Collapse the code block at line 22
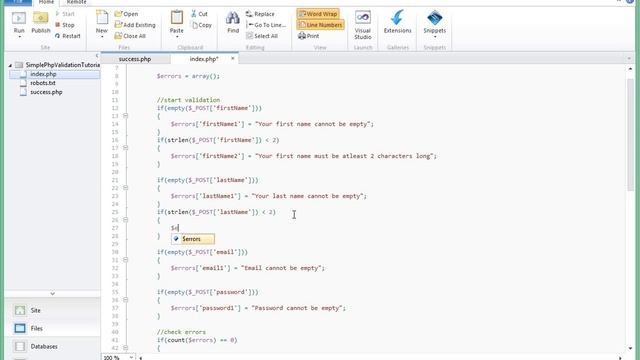Screen dimensions: 640x360 tap(126, 188)
